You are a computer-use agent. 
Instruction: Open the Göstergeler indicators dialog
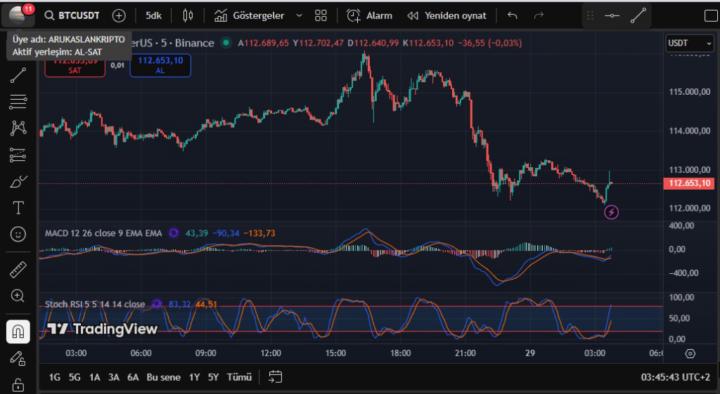click(249, 16)
